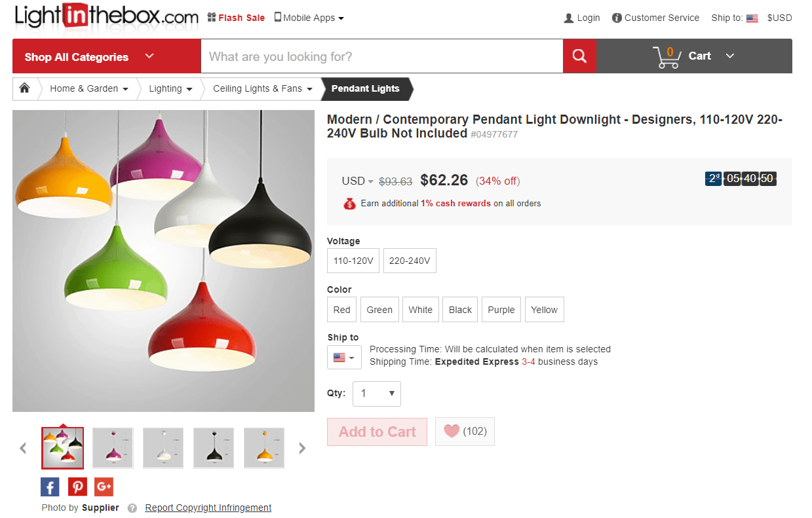View the black pendant lamp thumbnail
The image size is (812, 518).
(214, 448)
